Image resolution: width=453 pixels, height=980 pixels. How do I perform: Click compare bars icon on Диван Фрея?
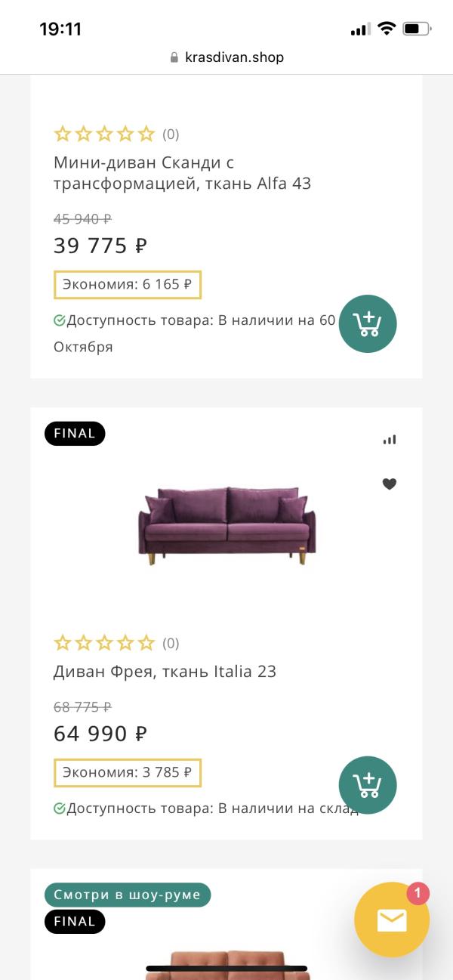(x=390, y=440)
